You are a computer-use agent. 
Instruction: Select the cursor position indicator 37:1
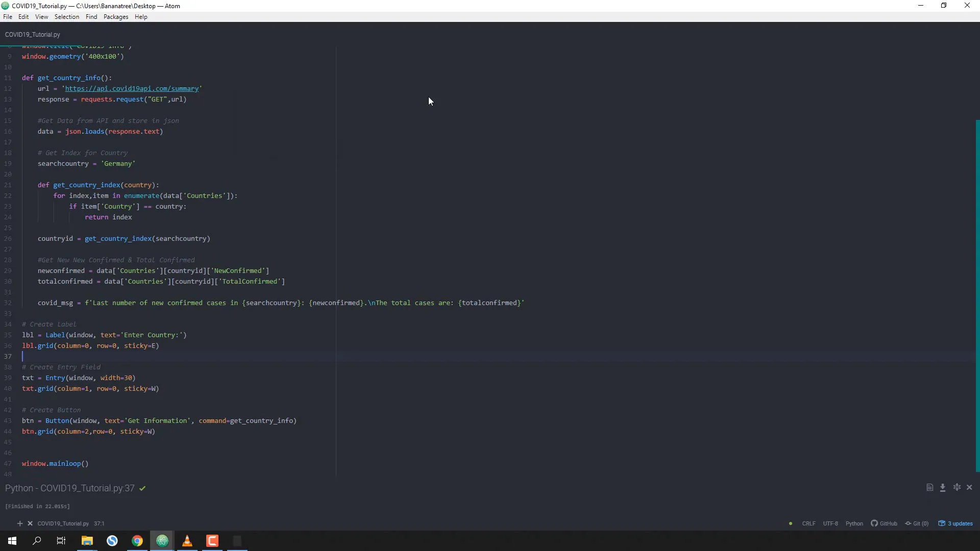[x=100, y=523]
